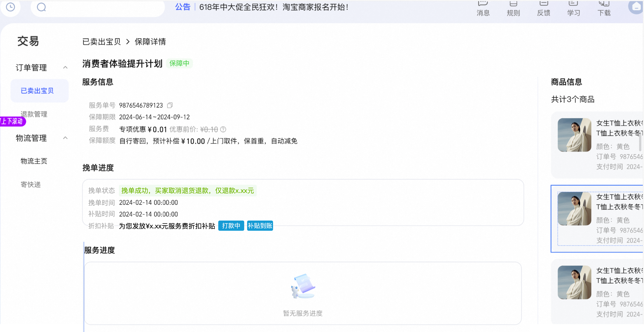Open 退款管理 in sidebar
Screen dimensions: 644x332
34,114
